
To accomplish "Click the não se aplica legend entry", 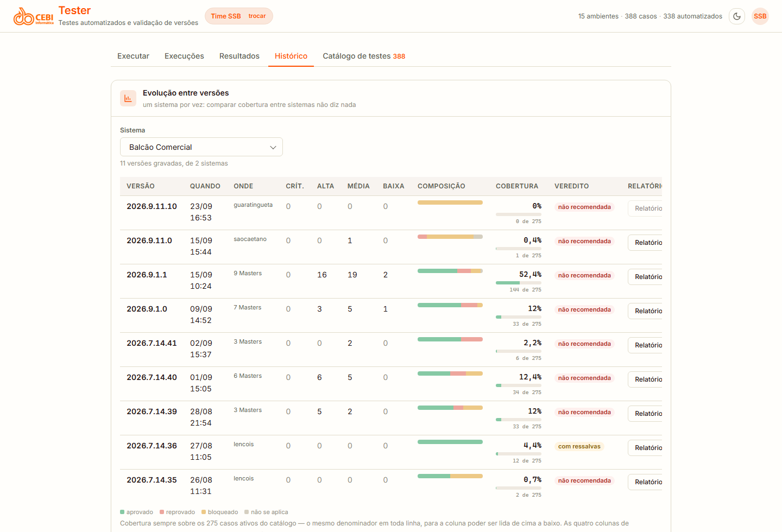I will [x=267, y=512].
